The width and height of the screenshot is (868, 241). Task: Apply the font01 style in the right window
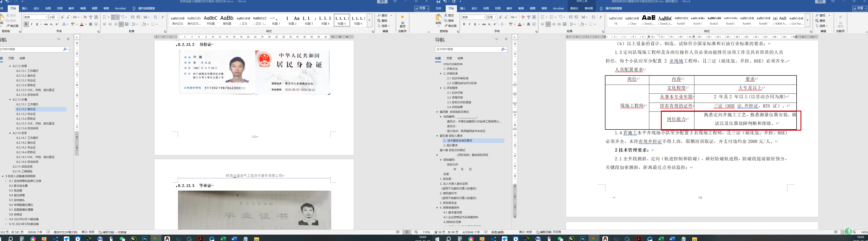681,20
